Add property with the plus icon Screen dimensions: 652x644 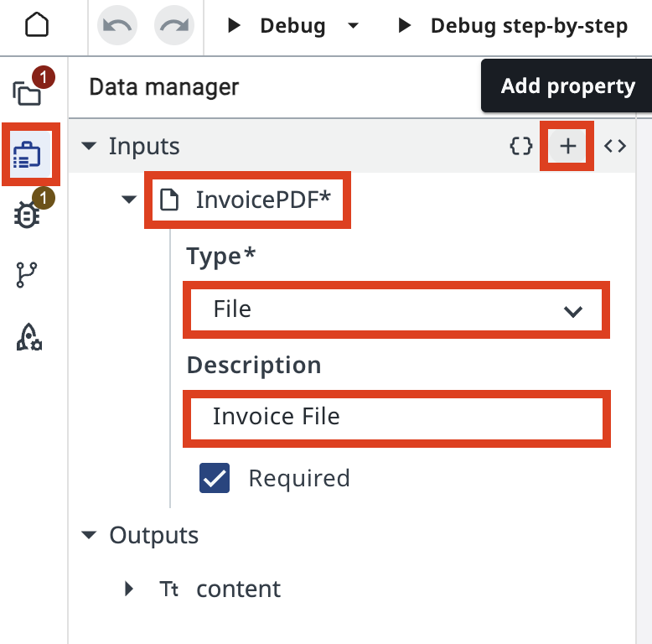pos(567,146)
